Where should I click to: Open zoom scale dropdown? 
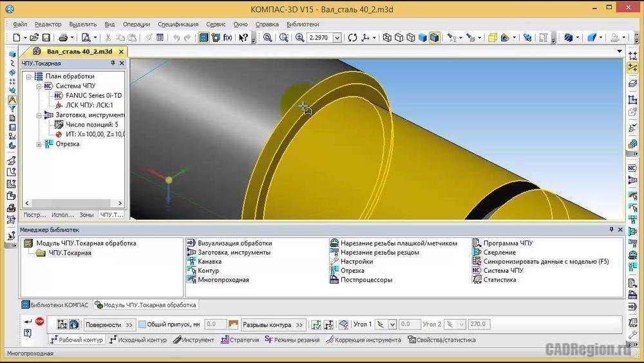click(337, 37)
